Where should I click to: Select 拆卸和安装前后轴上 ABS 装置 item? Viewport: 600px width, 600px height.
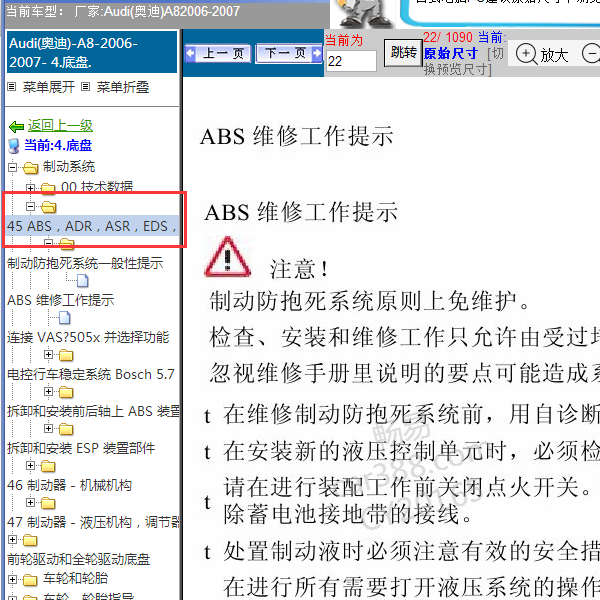click(x=93, y=411)
